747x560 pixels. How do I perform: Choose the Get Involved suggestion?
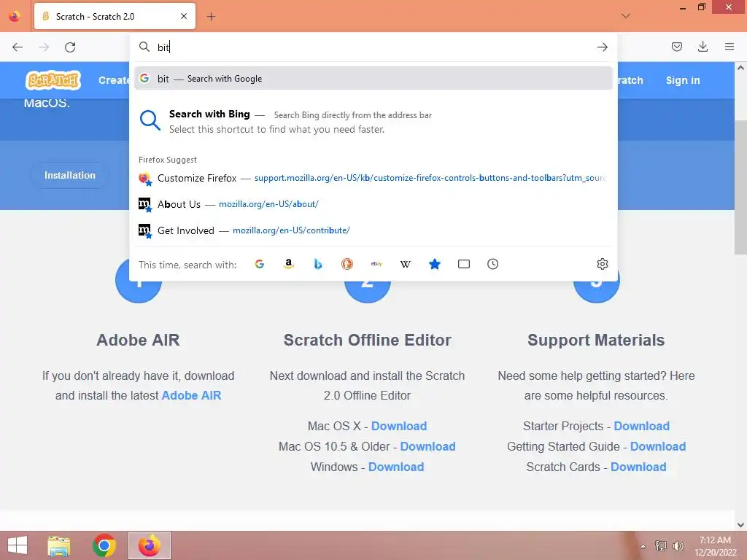point(373,230)
